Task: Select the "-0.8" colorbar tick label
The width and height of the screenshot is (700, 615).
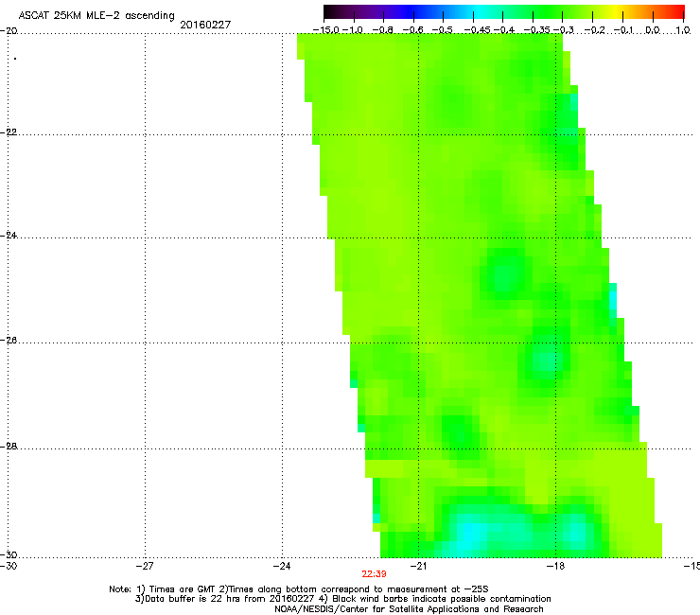Action: pyautogui.click(x=382, y=30)
